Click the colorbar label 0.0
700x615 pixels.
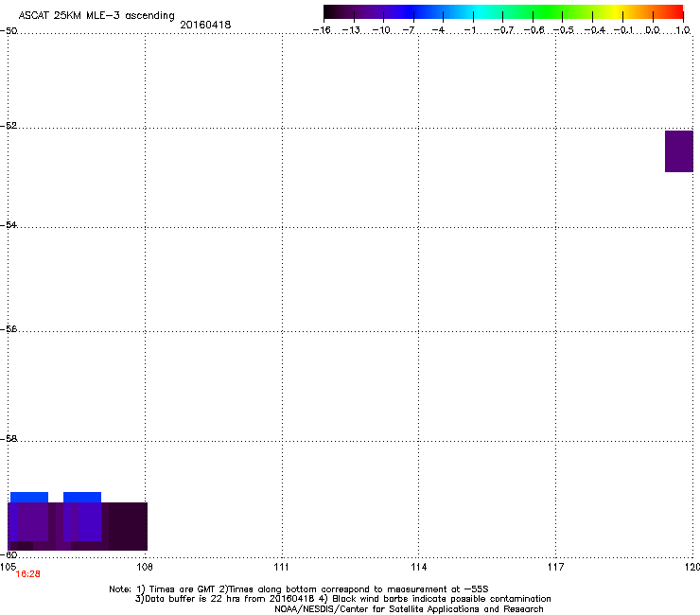coord(653,30)
